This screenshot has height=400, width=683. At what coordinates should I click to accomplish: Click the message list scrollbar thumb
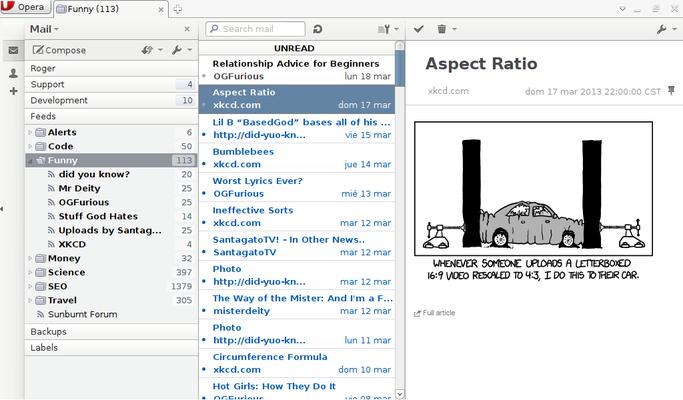coord(399,68)
